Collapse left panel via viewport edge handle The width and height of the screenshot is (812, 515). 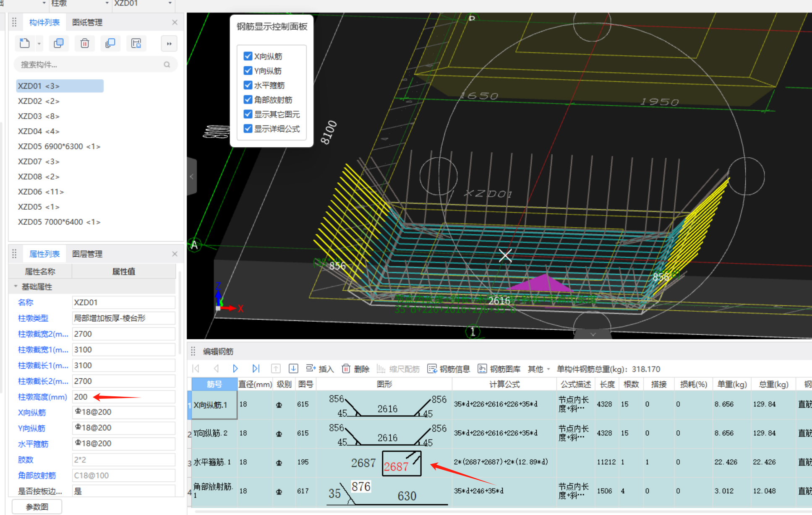[192, 176]
